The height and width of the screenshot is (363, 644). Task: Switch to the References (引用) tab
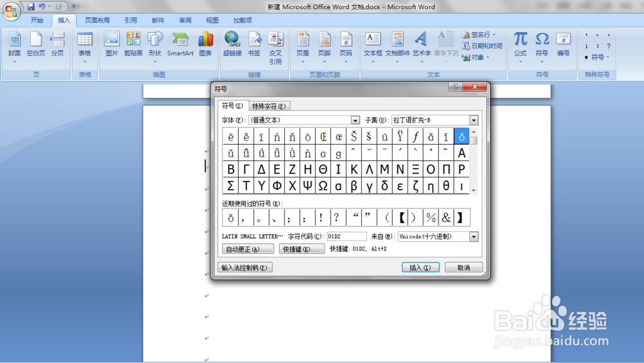point(131,20)
